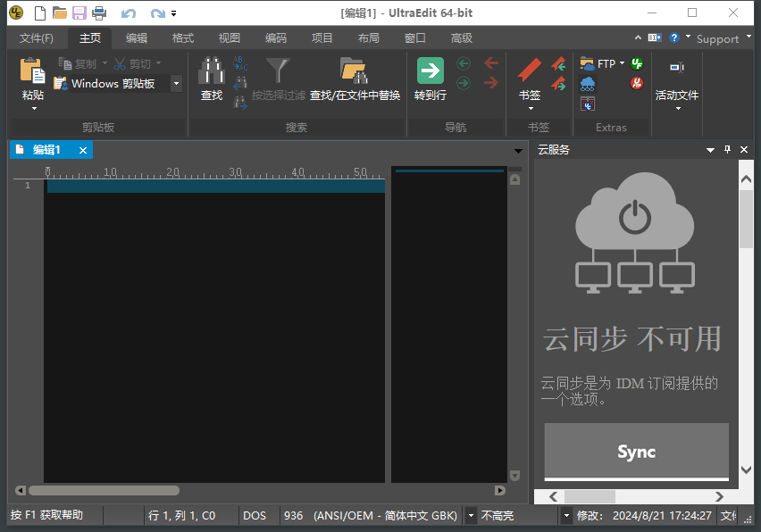The width and height of the screenshot is (761, 532).
Task: Open the 云服务 panel options arrow
Action: [710, 150]
